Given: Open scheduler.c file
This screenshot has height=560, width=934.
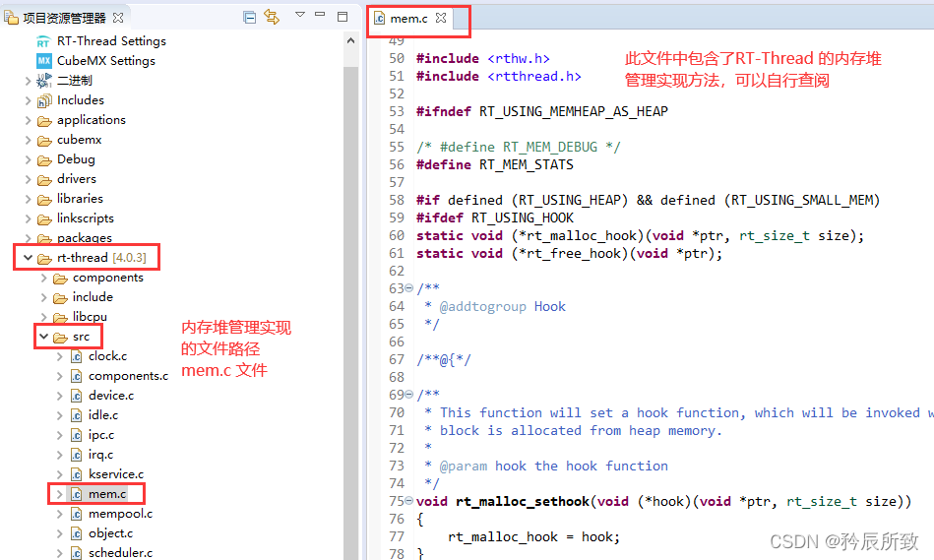Looking at the screenshot, I should pyautogui.click(x=120, y=553).
